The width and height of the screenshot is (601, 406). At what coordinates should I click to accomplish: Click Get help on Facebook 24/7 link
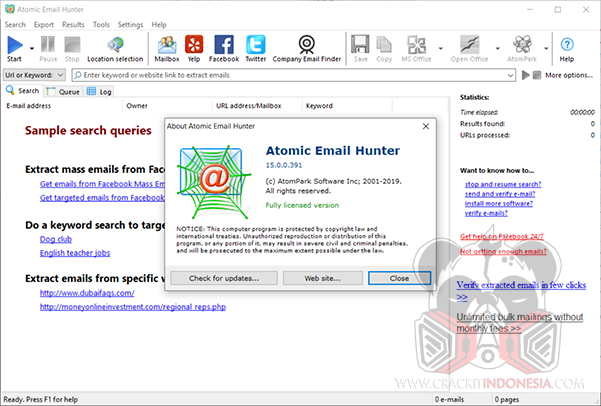502,237
